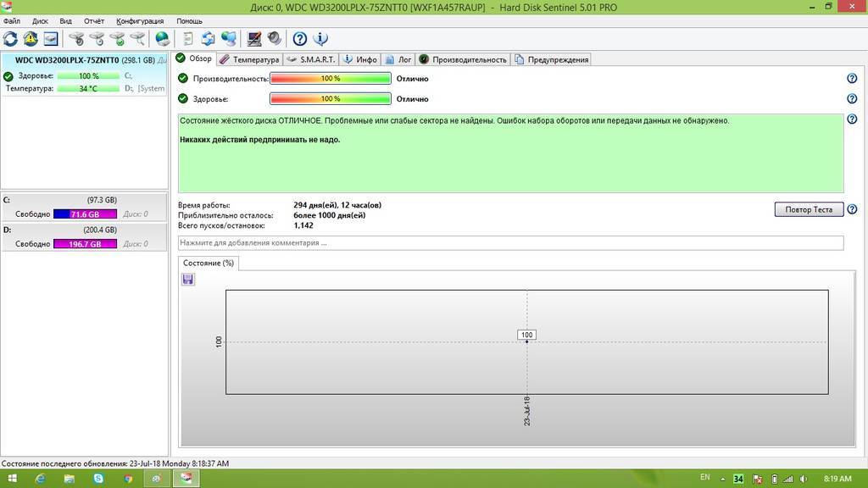Open the Файл menu
This screenshot has width=868, height=488.
pos(12,21)
